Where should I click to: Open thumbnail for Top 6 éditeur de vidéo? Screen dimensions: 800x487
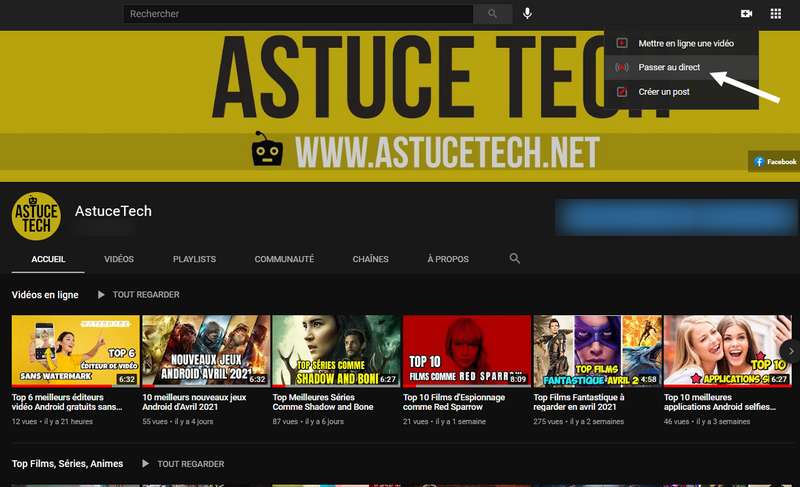pos(76,351)
